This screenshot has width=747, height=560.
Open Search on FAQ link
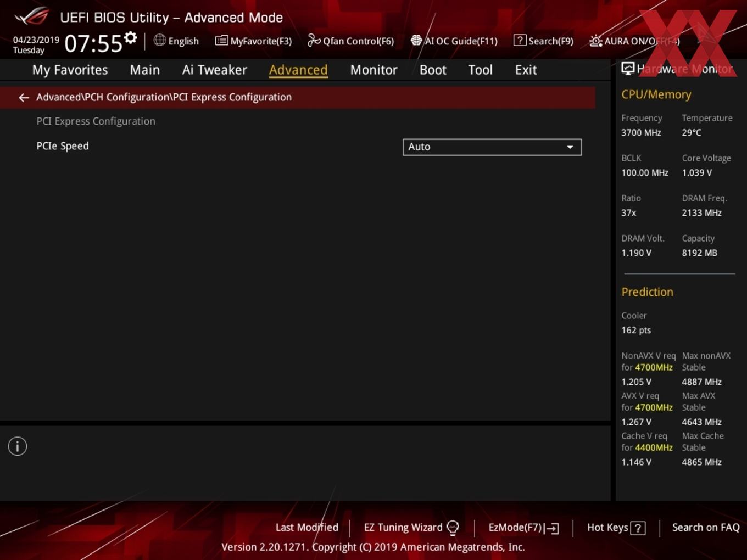pos(706,528)
